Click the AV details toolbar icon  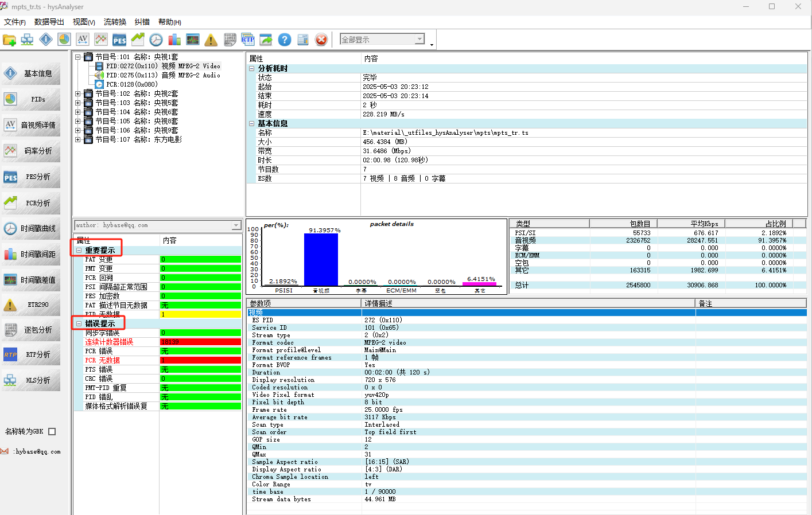tap(83, 40)
